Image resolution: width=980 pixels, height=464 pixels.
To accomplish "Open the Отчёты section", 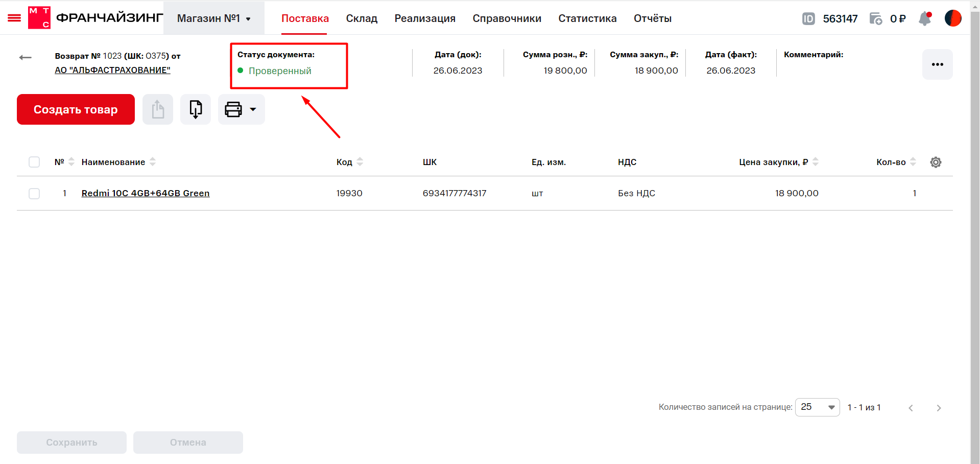I will click(x=652, y=18).
